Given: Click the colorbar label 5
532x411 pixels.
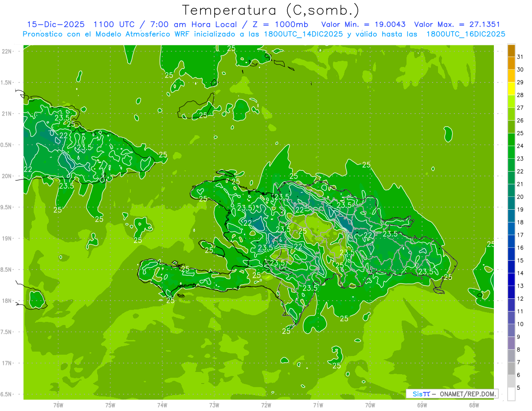Looking at the screenshot, I should tap(519, 388).
